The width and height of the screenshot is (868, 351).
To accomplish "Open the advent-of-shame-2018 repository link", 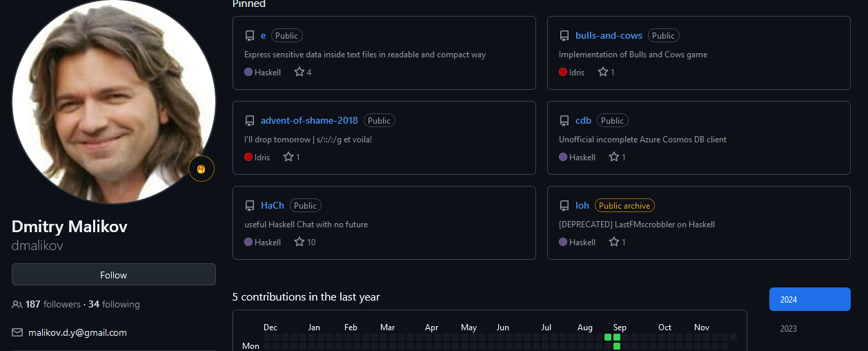I will click(309, 120).
